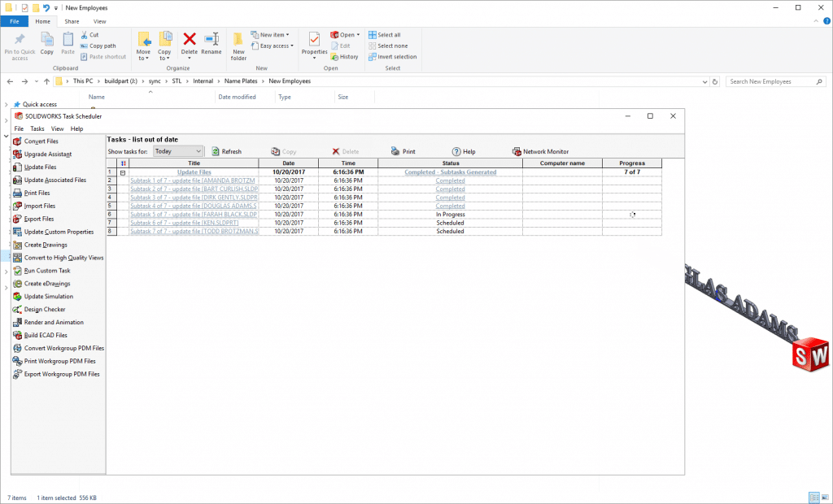833x504 pixels.
Task: Open the Update Files task link
Action: point(194,172)
